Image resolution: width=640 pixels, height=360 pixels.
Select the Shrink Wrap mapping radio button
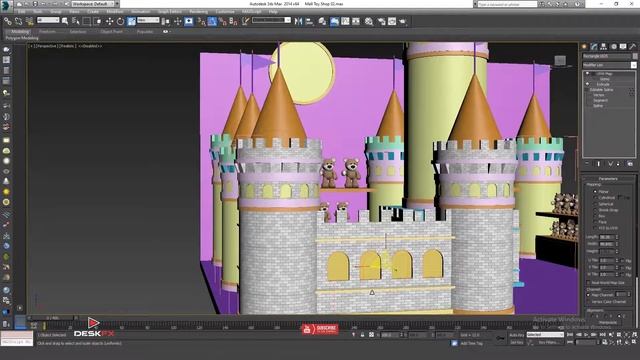click(x=595, y=209)
